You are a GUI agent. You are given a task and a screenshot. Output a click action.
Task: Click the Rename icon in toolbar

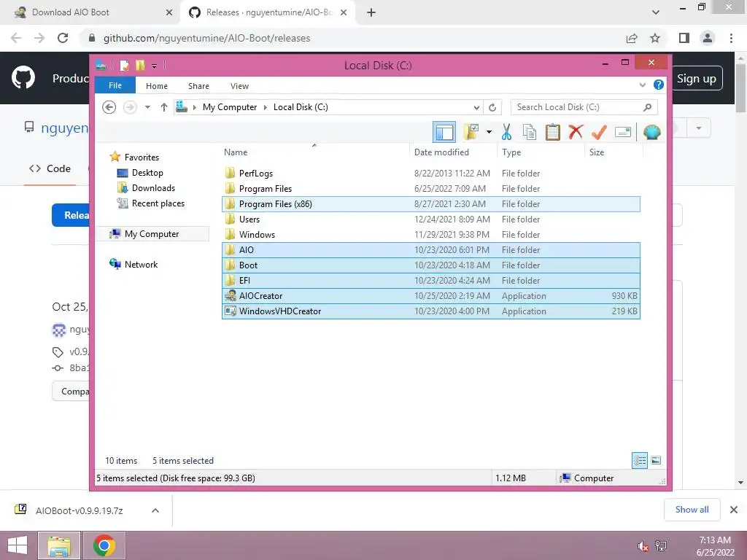[x=623, y=132]
